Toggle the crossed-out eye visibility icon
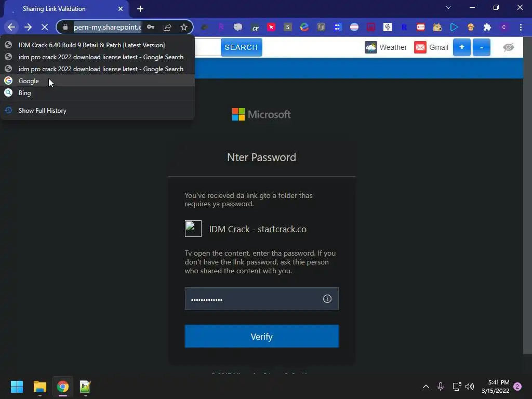Viewport: 532px width, 399px height. click(x=508, y=47)
